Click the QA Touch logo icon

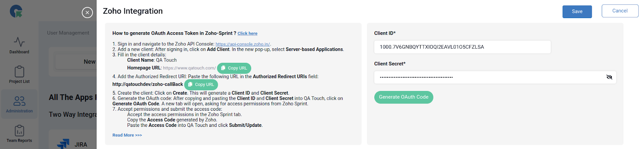click(16, 11)
